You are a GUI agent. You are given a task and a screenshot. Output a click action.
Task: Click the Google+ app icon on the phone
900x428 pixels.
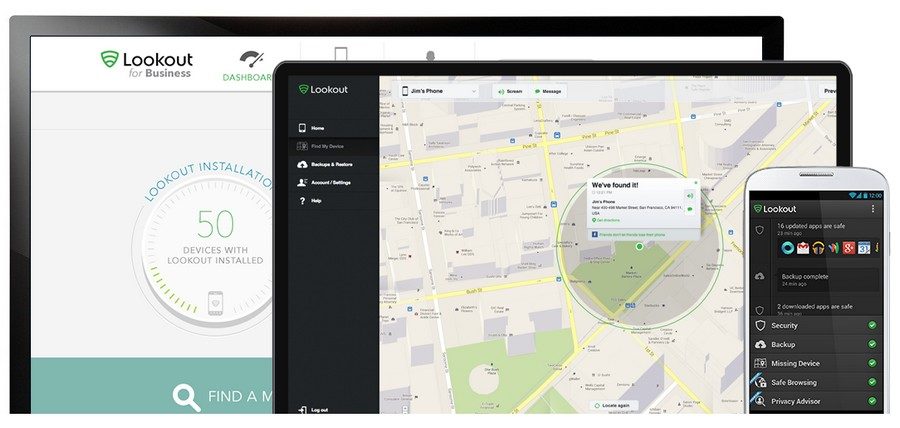point(847,247)
